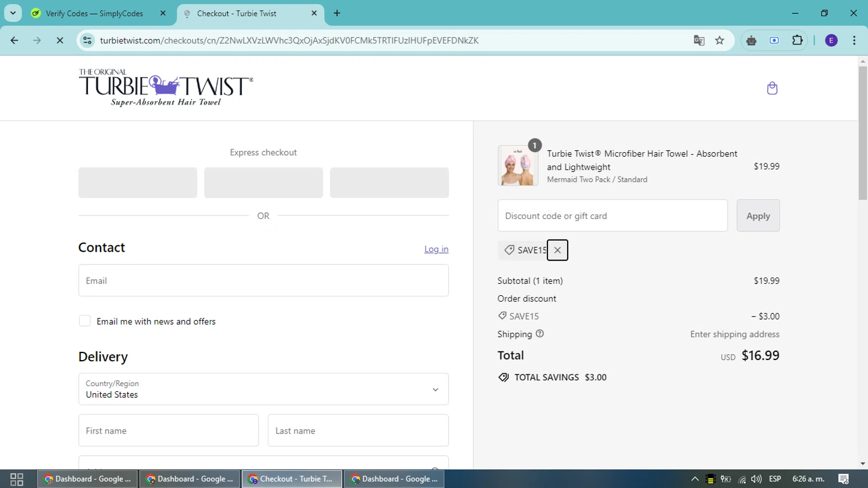This screenshot has width=868, height=488.
Task: Open a new browser tab
Action: click(x=337, y=13)
